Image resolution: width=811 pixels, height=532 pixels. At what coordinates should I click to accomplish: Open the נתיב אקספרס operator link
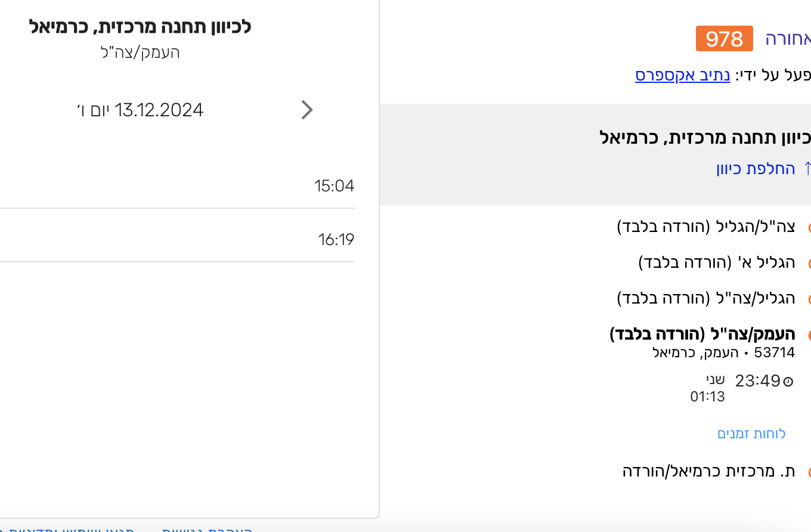point(682,76)
